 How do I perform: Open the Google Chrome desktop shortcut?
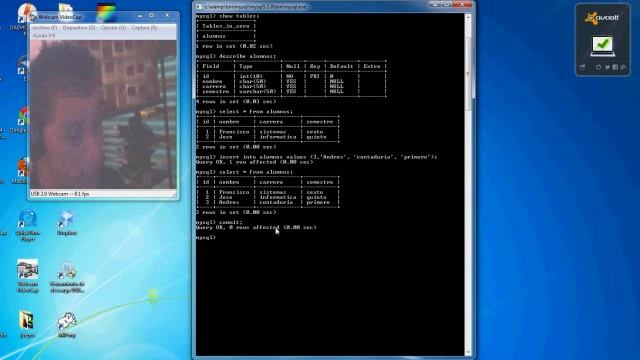(x=22, y=120)
